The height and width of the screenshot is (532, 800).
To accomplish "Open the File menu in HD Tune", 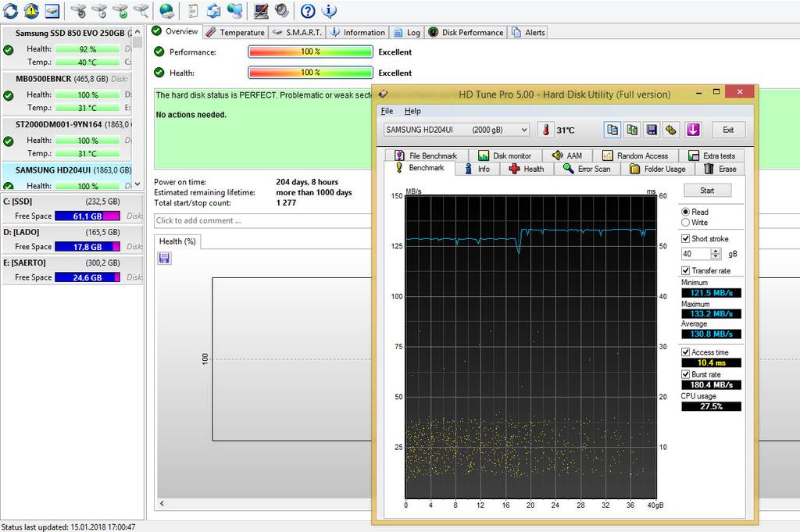I will [387, 111].
